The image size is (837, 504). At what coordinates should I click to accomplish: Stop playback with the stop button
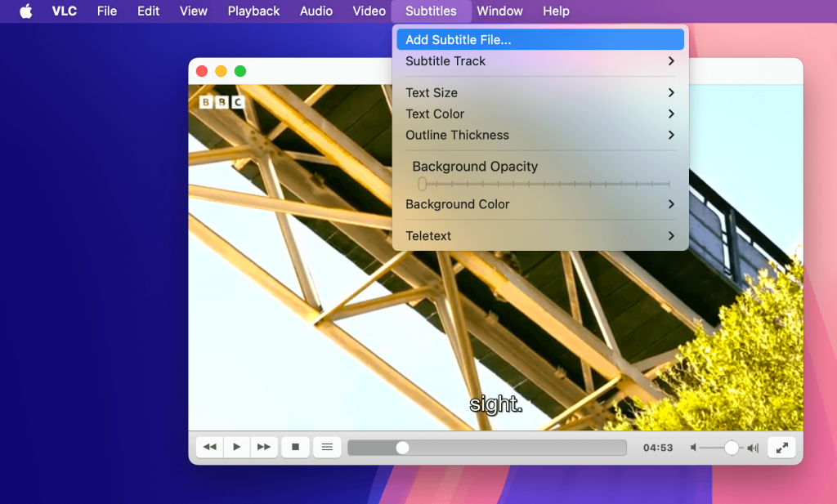(295, 447)
